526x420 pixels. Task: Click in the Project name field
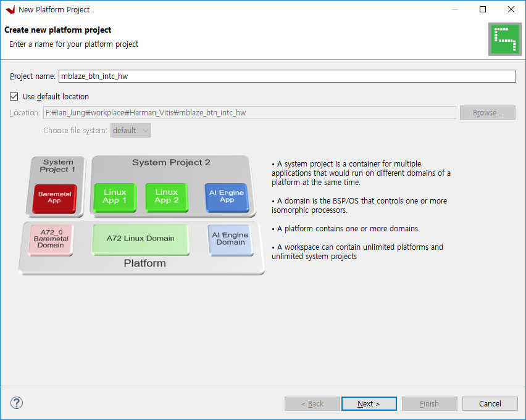tap(287, 76)
